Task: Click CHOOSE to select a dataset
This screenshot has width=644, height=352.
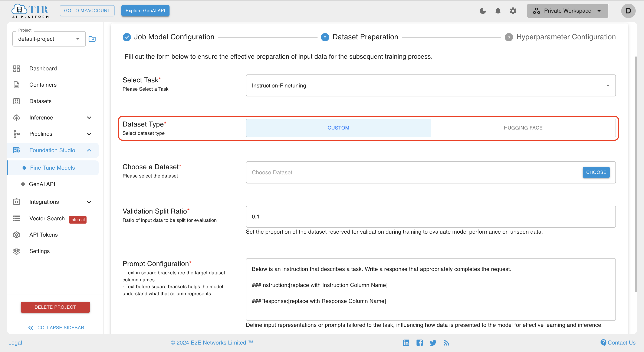Action: (x=596, y=172)
